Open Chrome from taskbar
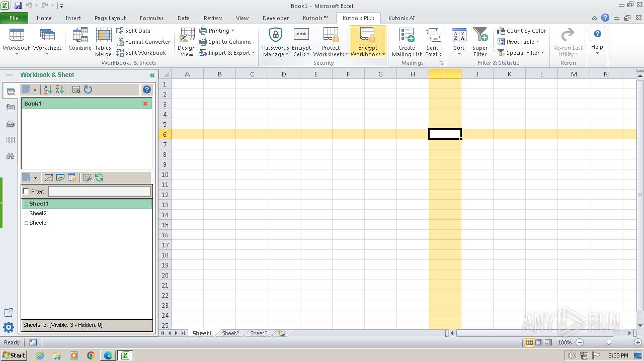 (91, 355)
